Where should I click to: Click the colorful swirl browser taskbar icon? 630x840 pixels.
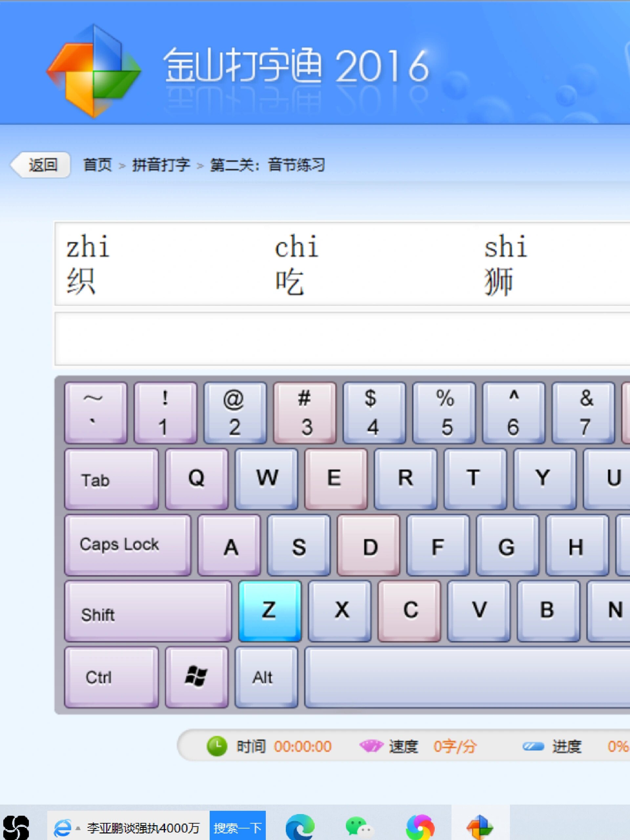(420, 827)
